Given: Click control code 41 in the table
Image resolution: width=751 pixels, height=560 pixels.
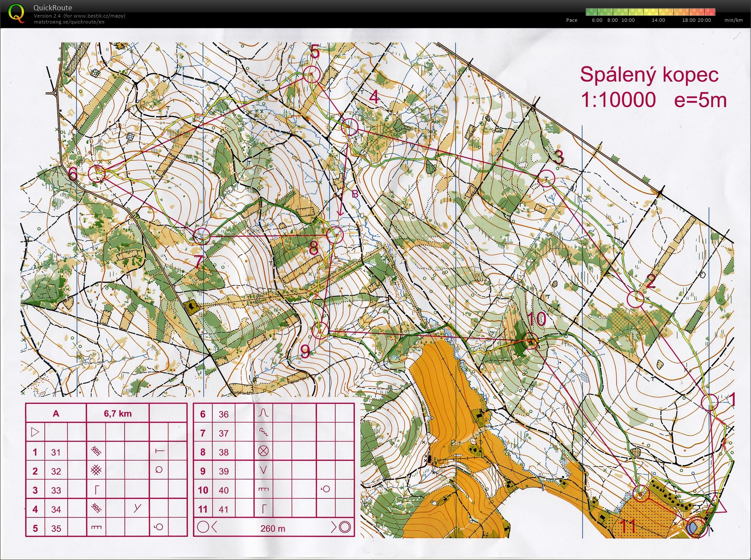Looking at the screenshot, I should point(224,510).
